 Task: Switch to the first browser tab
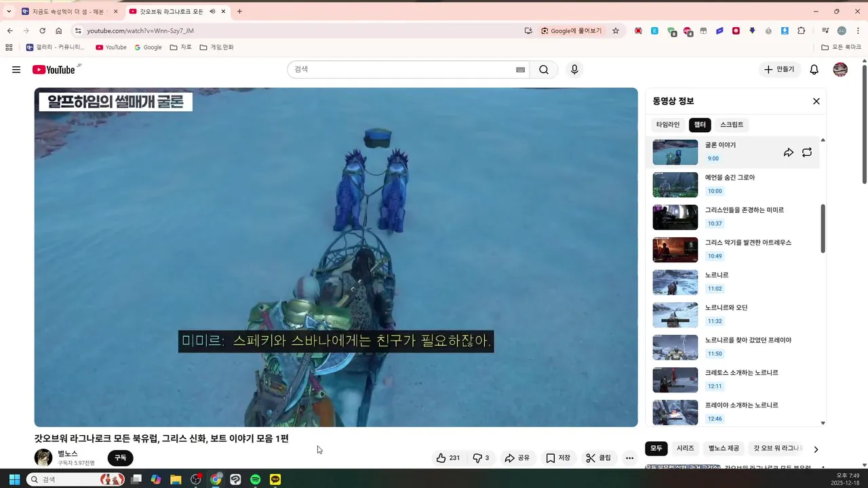click(x=70, y=12)
